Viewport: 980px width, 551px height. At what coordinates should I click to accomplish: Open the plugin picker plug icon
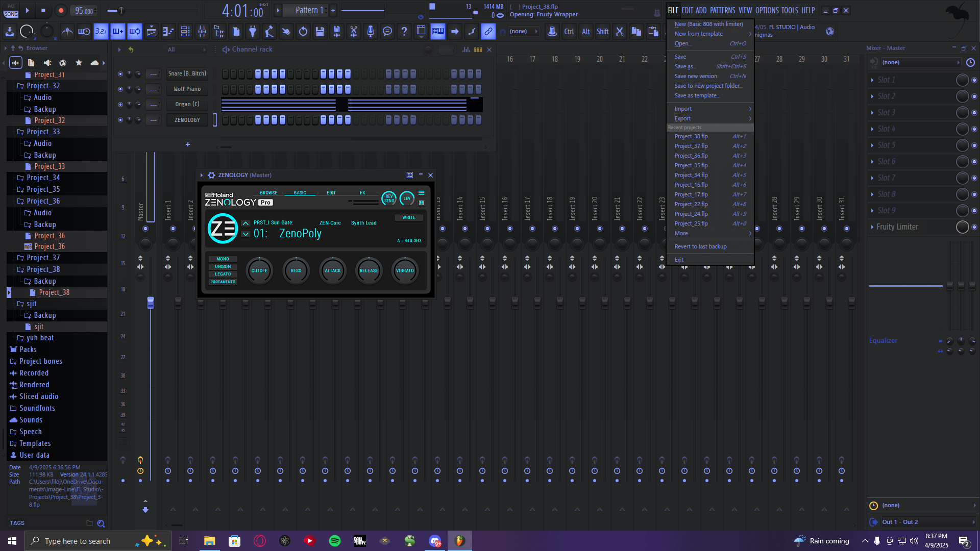click(252, 32)
